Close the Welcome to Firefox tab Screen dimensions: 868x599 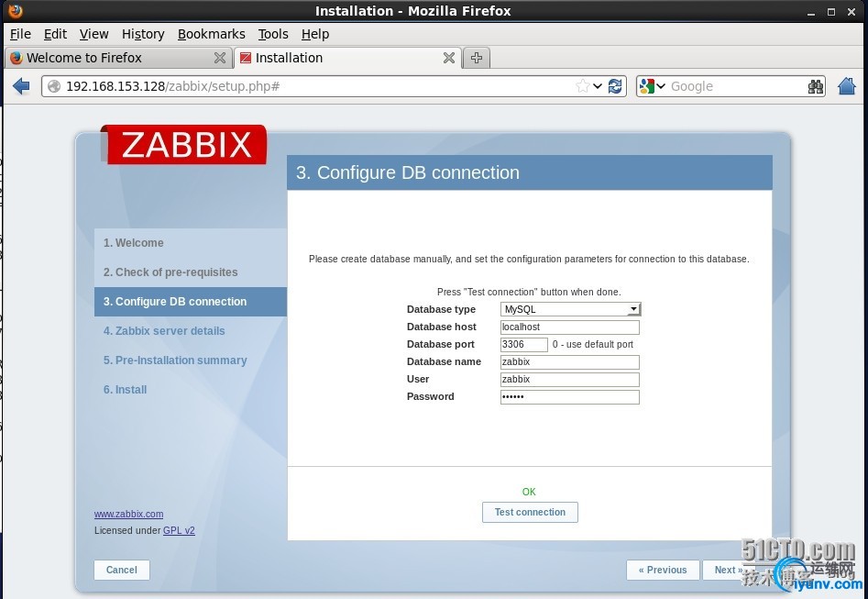(220, 58)
